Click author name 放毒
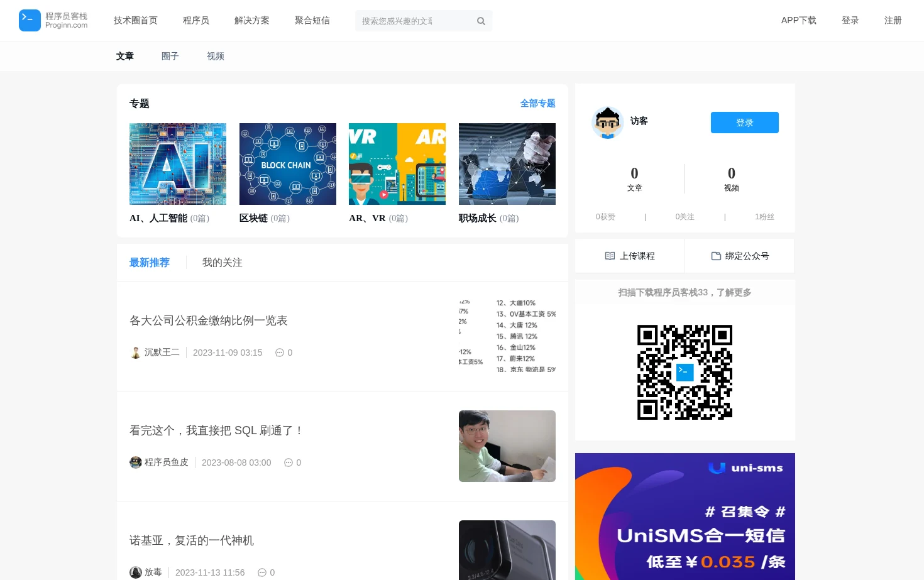This screenshot has height=580, width=924. (x=153, y=572)
